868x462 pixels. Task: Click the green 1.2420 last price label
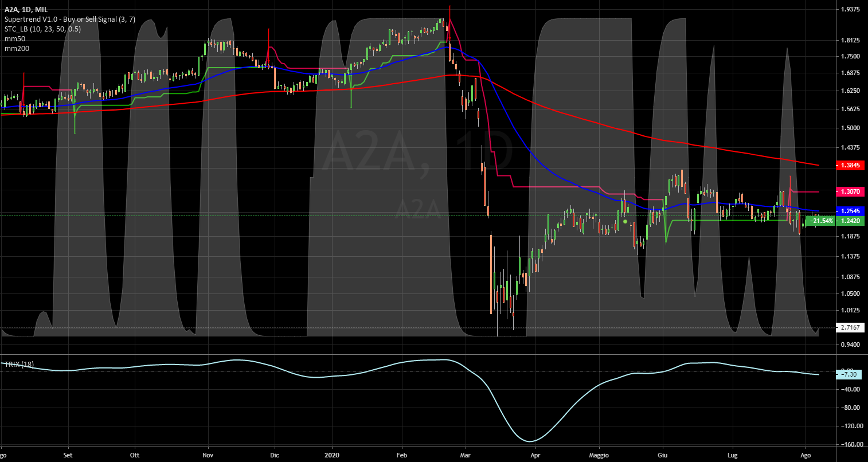coord(849,221)
